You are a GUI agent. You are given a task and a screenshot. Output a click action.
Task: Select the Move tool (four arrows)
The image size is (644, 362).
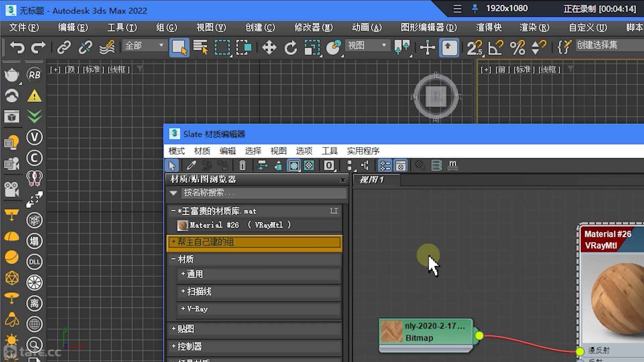[x=269, y=47]
